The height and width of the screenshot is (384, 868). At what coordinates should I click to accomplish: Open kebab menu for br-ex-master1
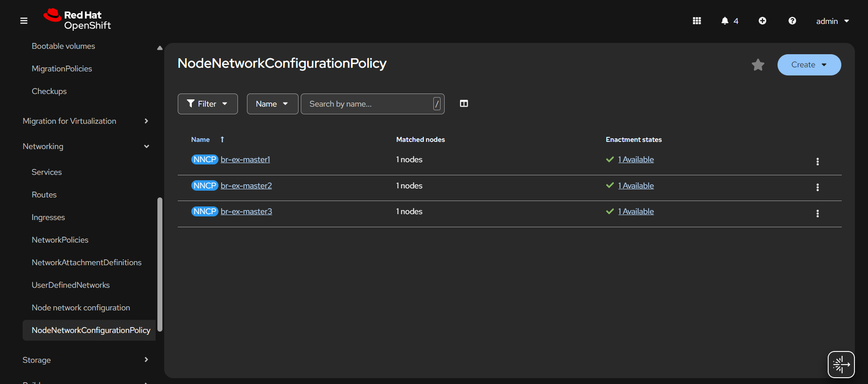point(817,162)
